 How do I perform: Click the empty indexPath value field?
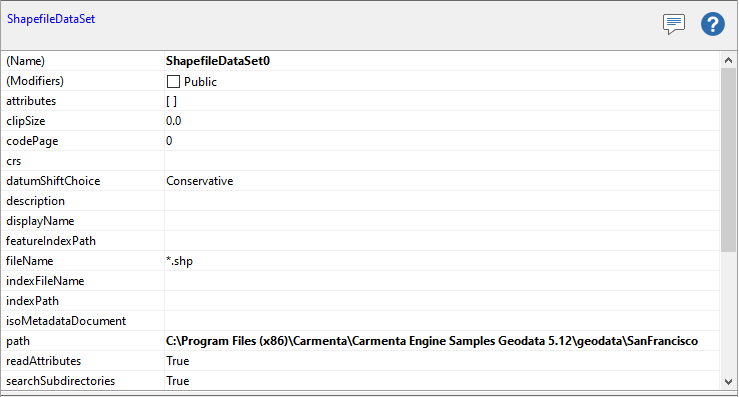[x=442, y=301]
